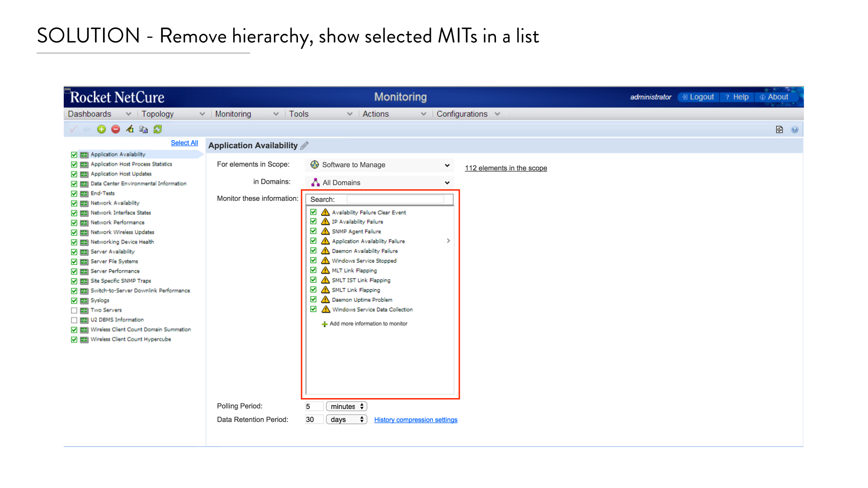Screen dimensions: 868x488
Task: Uncheck the Network Performance checkbox
Action: [74, 223]
